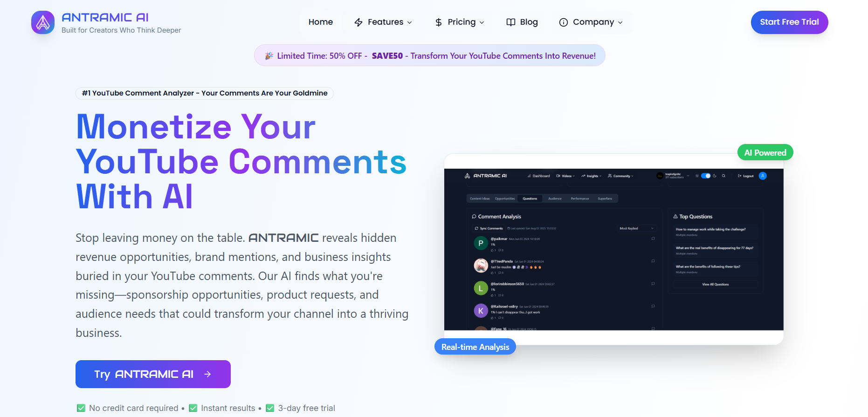Click Sync Comments in the dashboard preview
This screenshot has height=417, width=868.
[489, 228]
